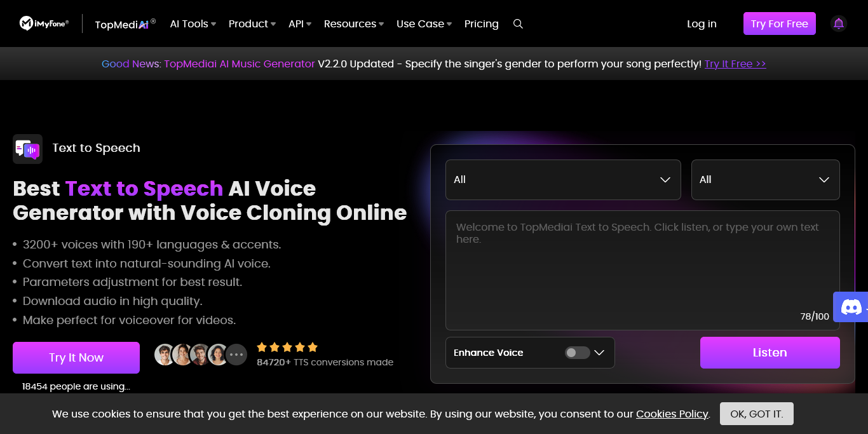868x434 pixels.
Task: Click the Text to Speech heading label
Action: coord(97,148)
